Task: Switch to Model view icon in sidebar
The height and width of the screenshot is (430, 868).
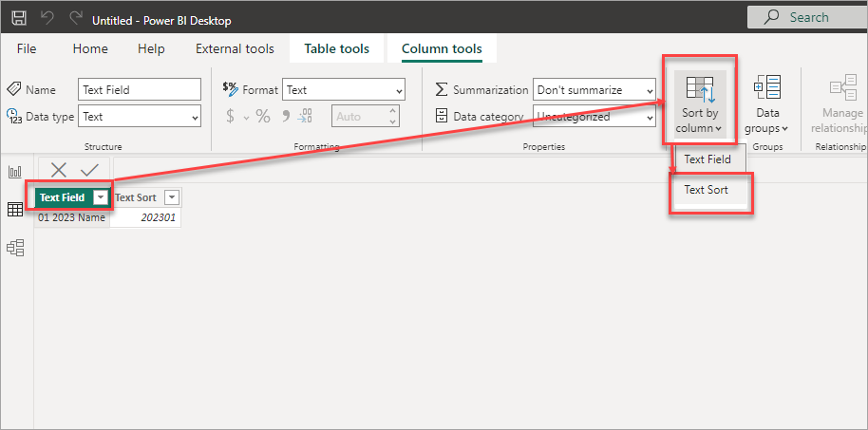Action: pyautogui.click(x=15, y=248)
